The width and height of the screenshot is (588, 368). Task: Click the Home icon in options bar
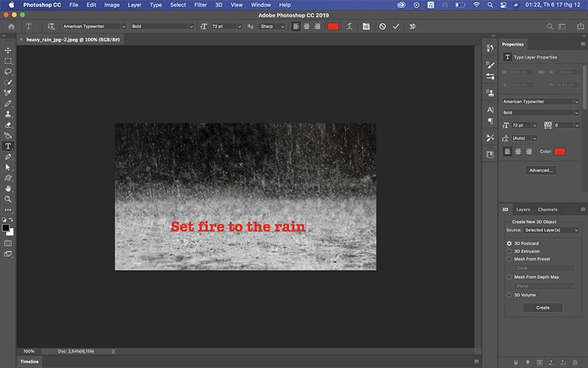point(11,26)
